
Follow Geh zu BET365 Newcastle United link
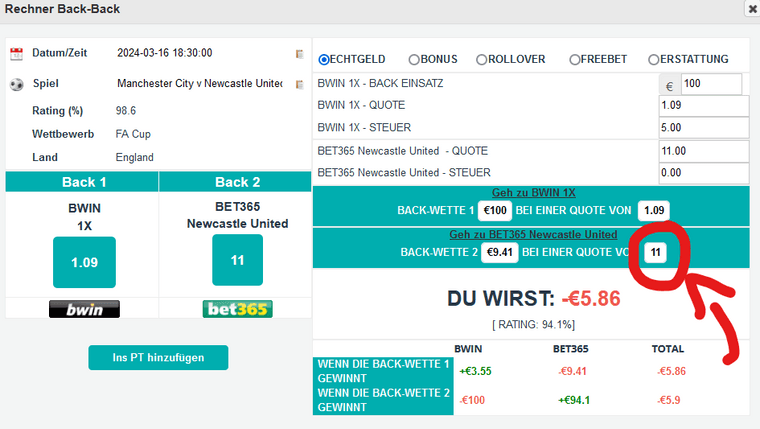click(533, 235)
